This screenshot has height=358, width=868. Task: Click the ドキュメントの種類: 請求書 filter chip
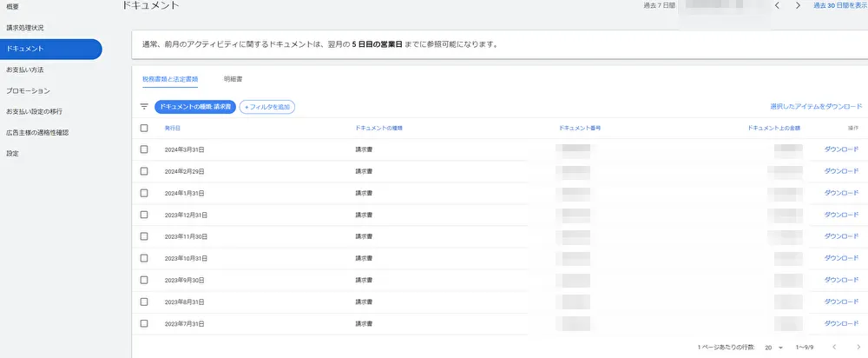[x=195, y=106]
